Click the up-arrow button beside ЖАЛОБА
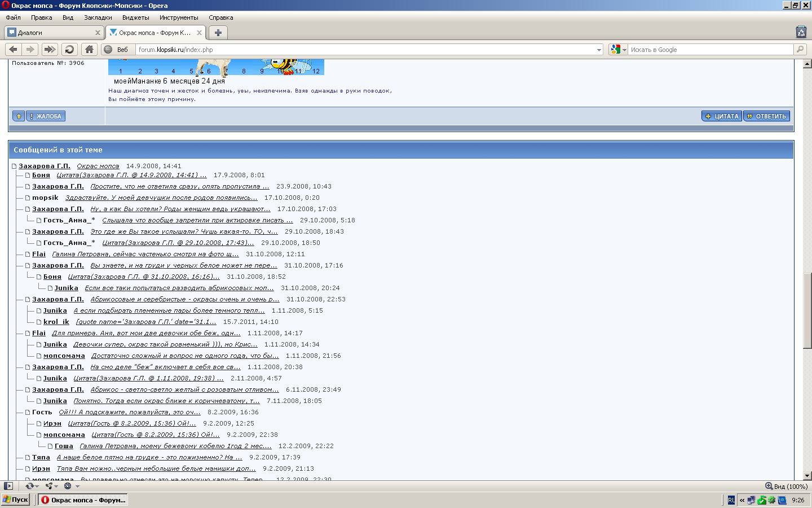 [x=19, y=116]
